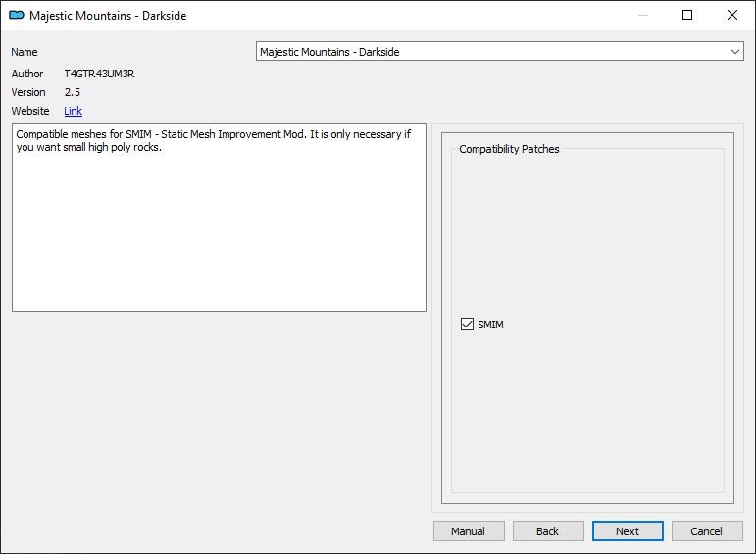The width and height of the screenshot is (756, 554).
Task: Close the Majestic Mountains installer window
Action: 731,15
